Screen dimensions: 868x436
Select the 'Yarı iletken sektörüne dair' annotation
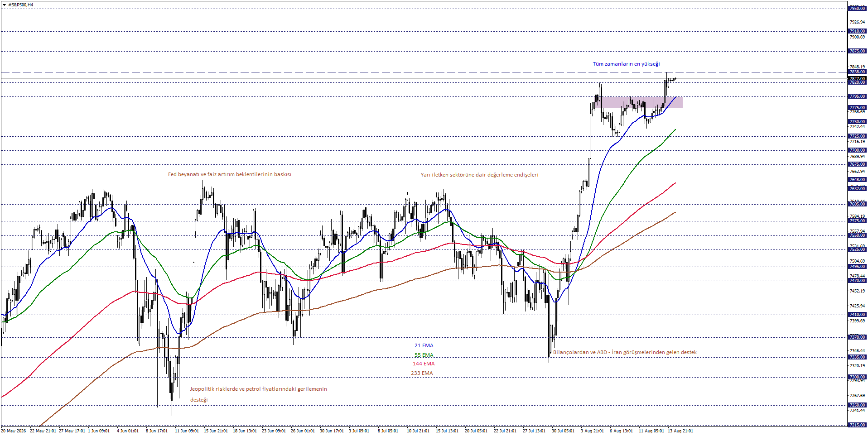479,175
